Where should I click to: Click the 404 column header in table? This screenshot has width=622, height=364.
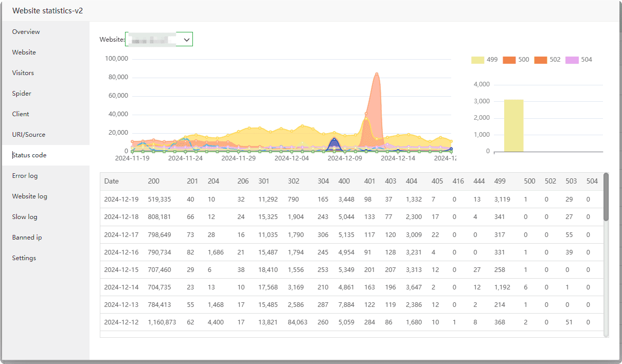(411, 181)
